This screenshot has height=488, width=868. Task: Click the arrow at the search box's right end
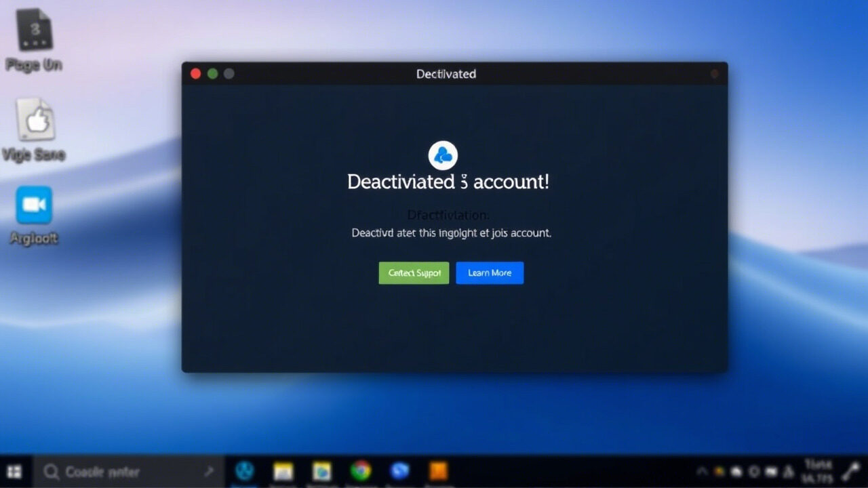coord(208,471)
